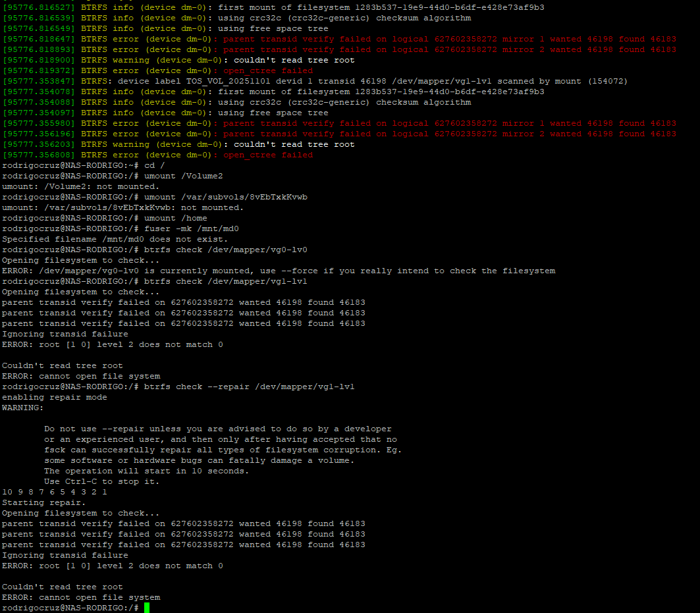Click the [95776.818647] mirror 1 transid error line
The width and height of the screenshot is (700, 613).
pos(339,40)
